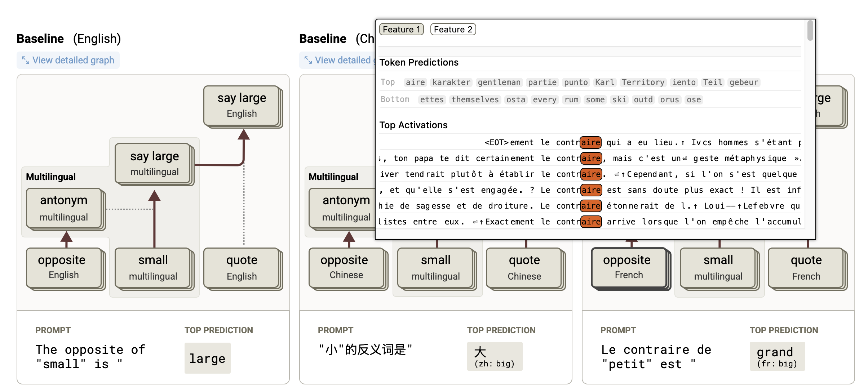The height and width of the screenshot is (392, 868).
Task: Open View detailed link for Chinese baseline
Action: pyautogui.click(x=337, y=60)
